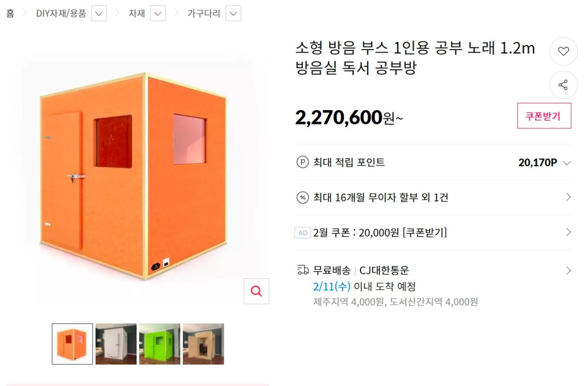Open image zoom with magnifier icon

256,291
